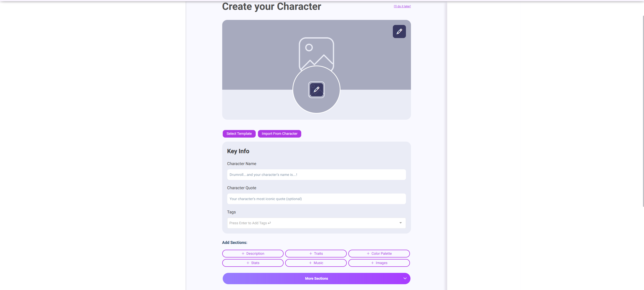Add the Images section
The height and width of the screenshot is (290, 644).
click(x=379, y=263)
